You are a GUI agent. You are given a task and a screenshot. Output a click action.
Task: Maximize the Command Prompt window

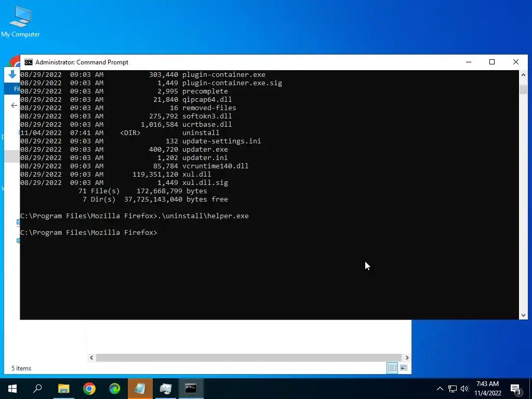(492, 62)
